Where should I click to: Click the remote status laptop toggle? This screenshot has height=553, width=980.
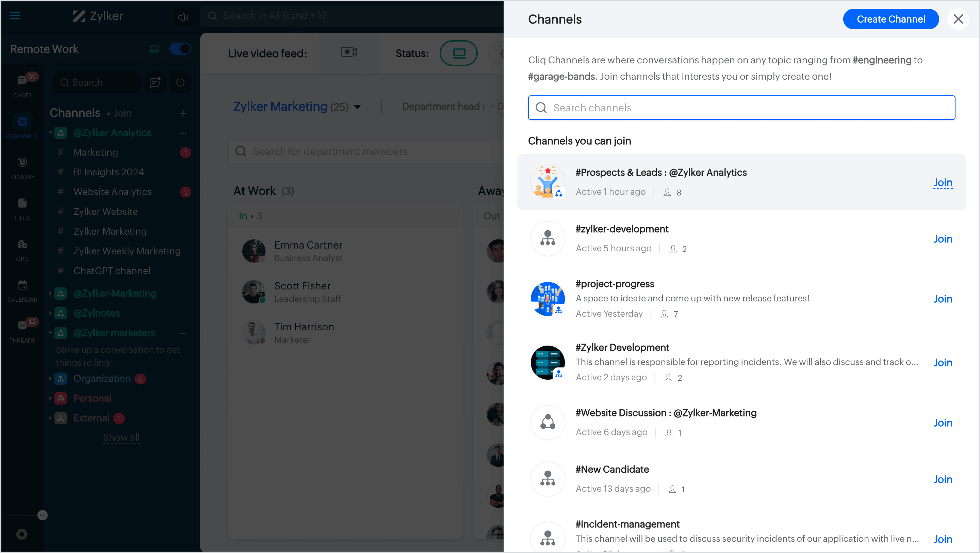point(458,53)
